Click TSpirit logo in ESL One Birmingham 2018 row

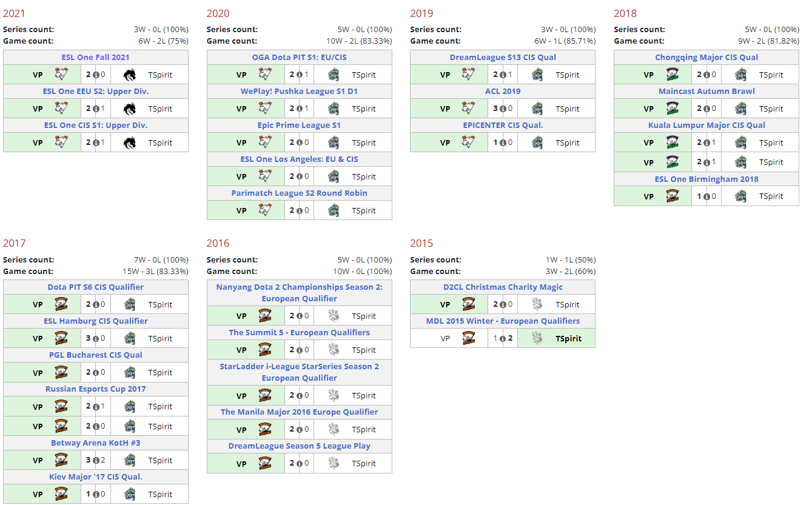coord(740,196)
